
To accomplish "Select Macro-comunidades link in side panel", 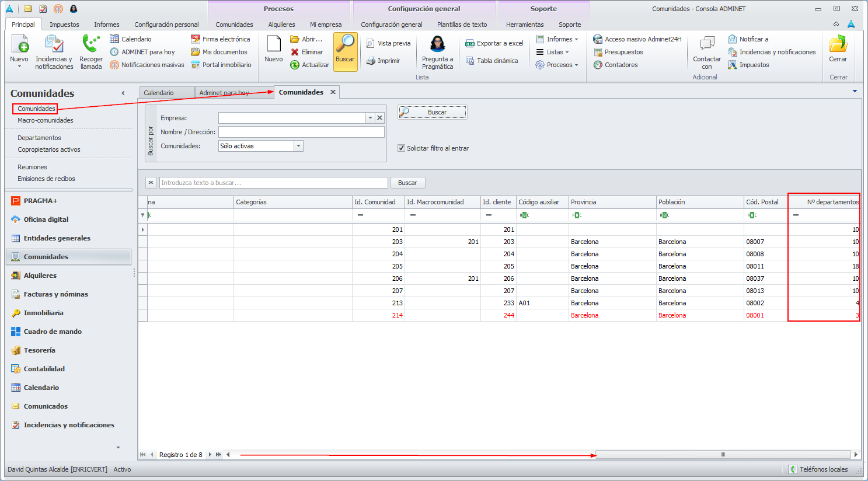I will point(46,120).
